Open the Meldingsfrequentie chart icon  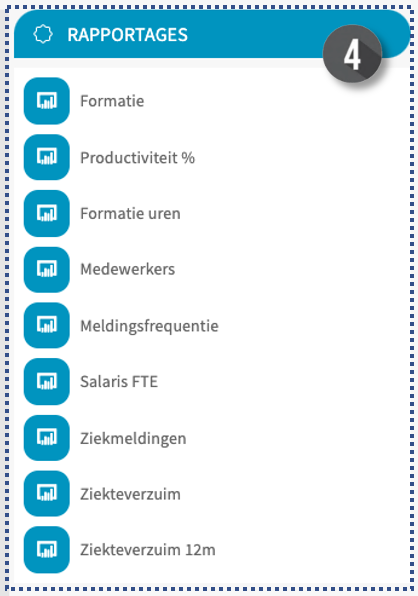[x=47, y=325]
